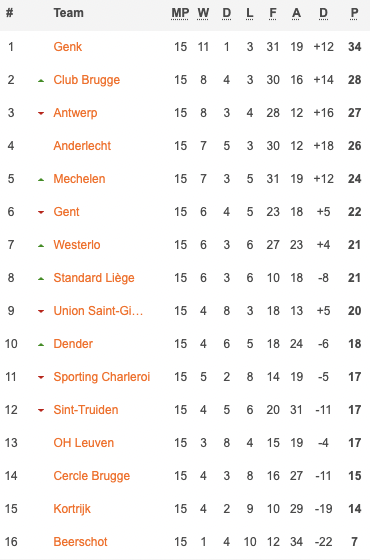Screen dimensions: 370x560
Task: Open the OH Leuven team page
Action: point(84,443)
